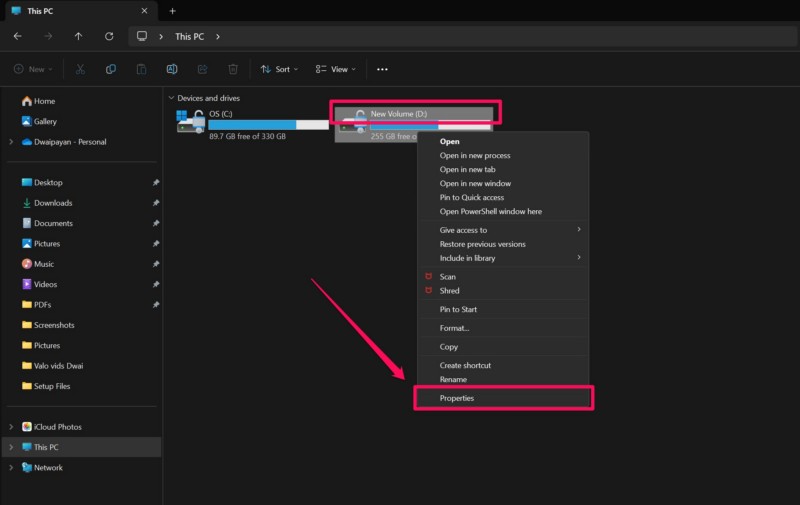Expand the Network tree node
800x505 pixels.
[x=11, y=467]
